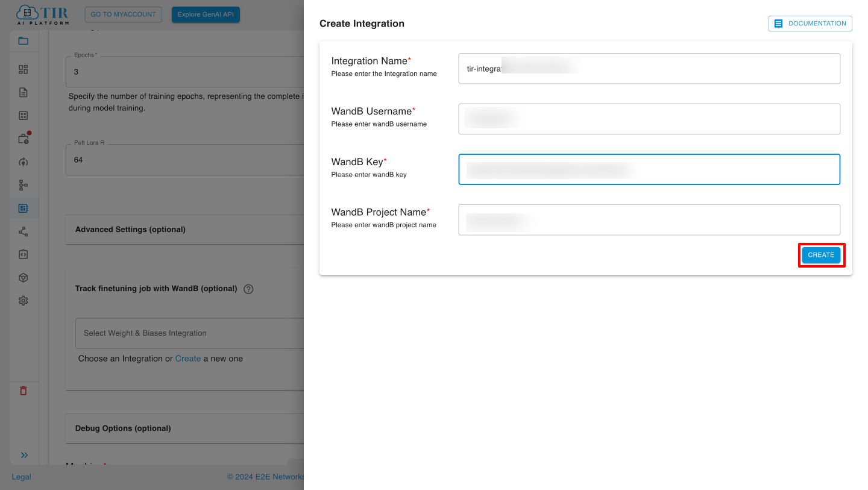This screenshot has height=490, width=868.
Task: Click the folder icon in the sidebar
Action: 24,41
